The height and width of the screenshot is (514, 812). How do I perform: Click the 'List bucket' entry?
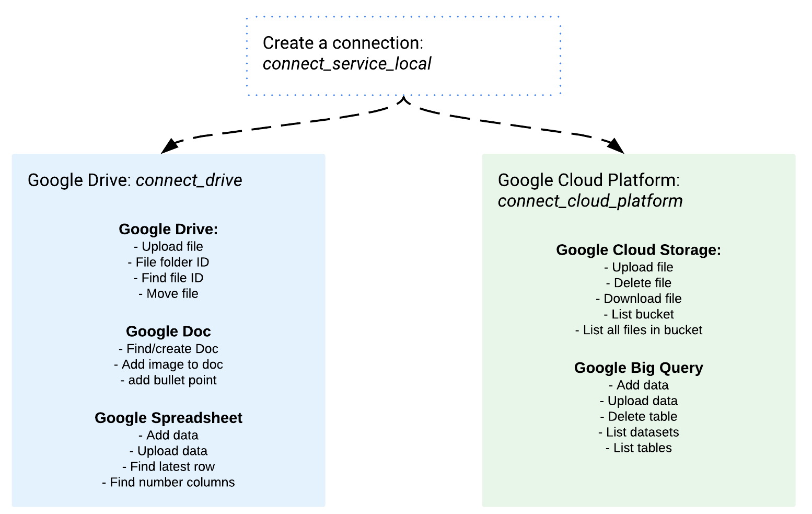point(639,314)
